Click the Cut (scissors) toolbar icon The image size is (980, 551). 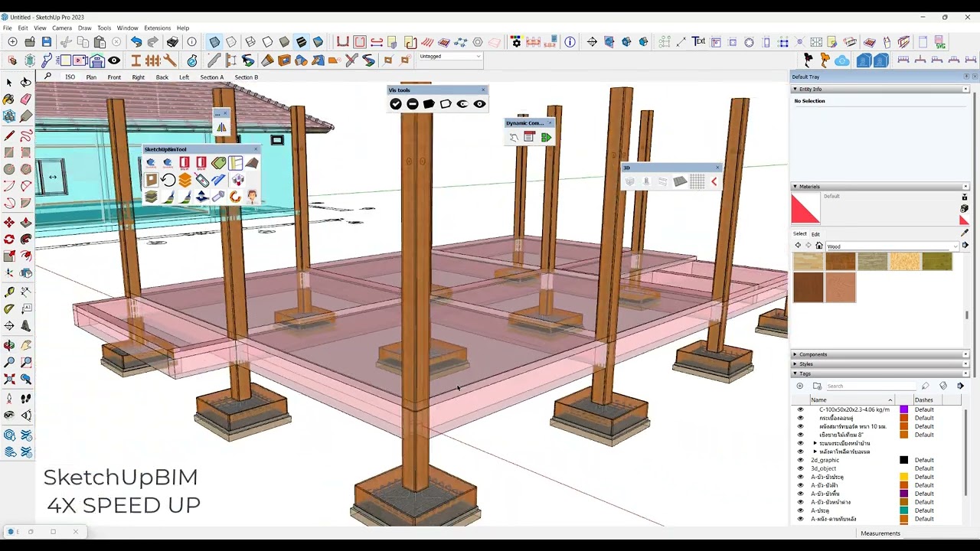(66, 42)
